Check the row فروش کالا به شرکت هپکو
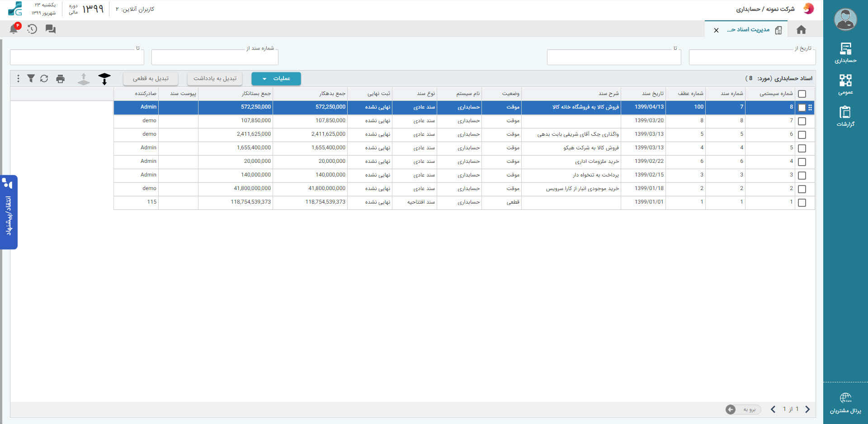The height and width of the screenshot is (424, 868). tap(802, 148)
